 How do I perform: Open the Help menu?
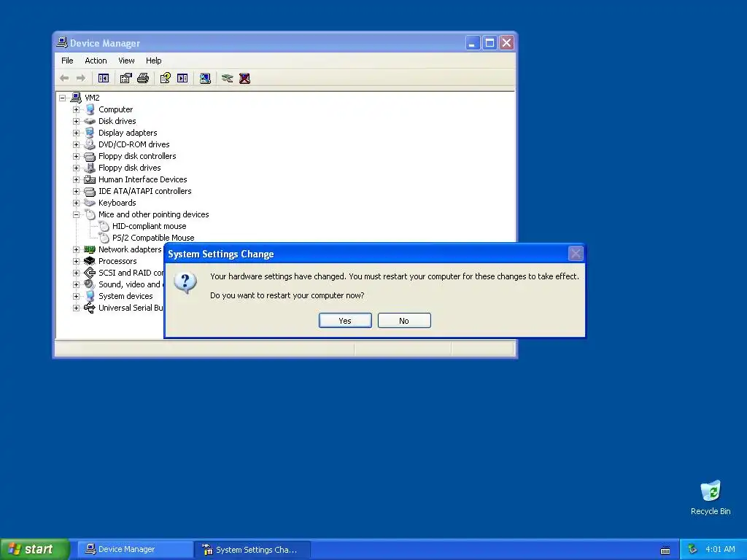point(153,61)
